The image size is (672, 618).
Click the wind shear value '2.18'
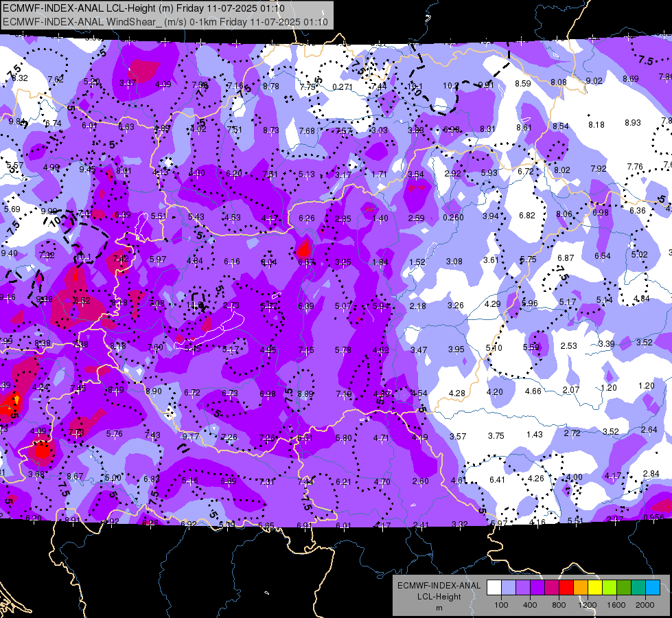tap(417, 306)
